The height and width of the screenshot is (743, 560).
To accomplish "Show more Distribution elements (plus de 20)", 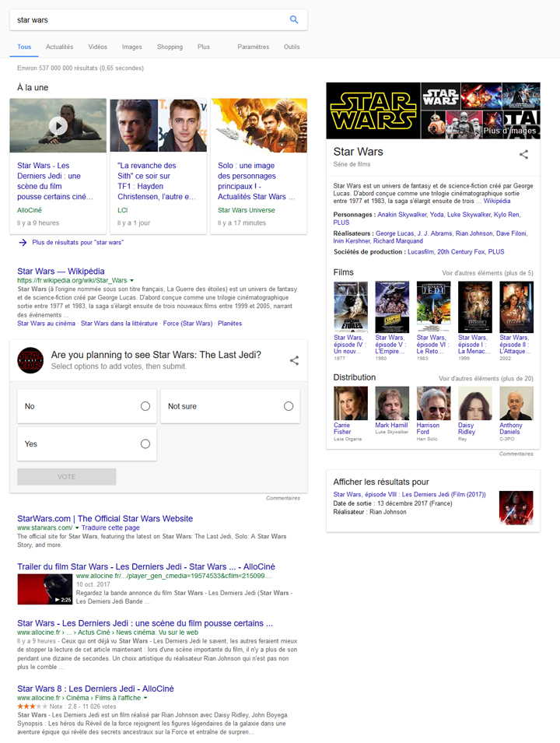I will pos(485,379).
